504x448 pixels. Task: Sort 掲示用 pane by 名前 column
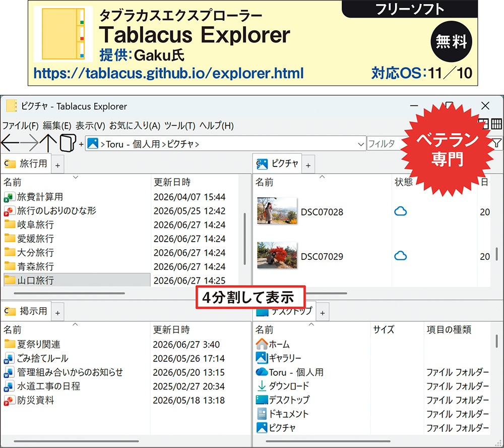point(76,329)
